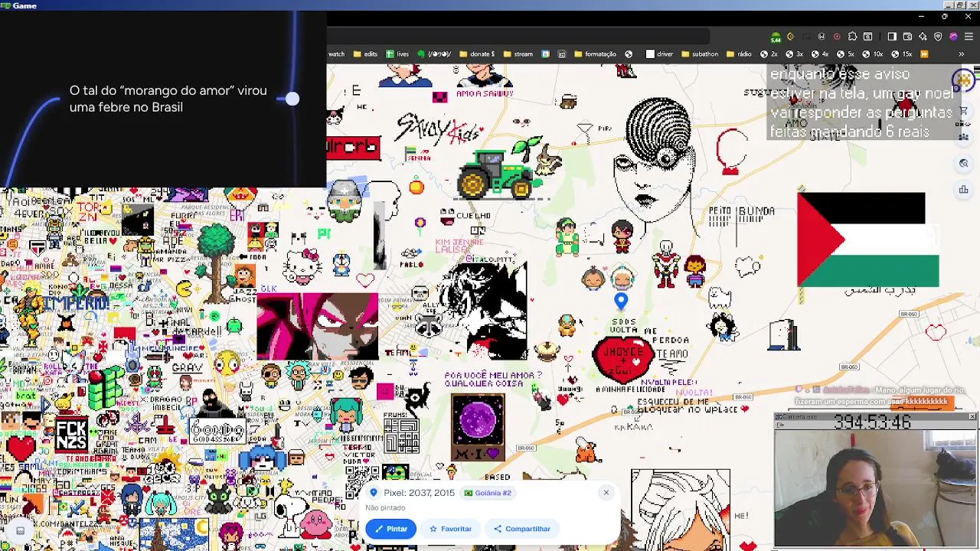Click the blue square bookmark after stream

545,54
